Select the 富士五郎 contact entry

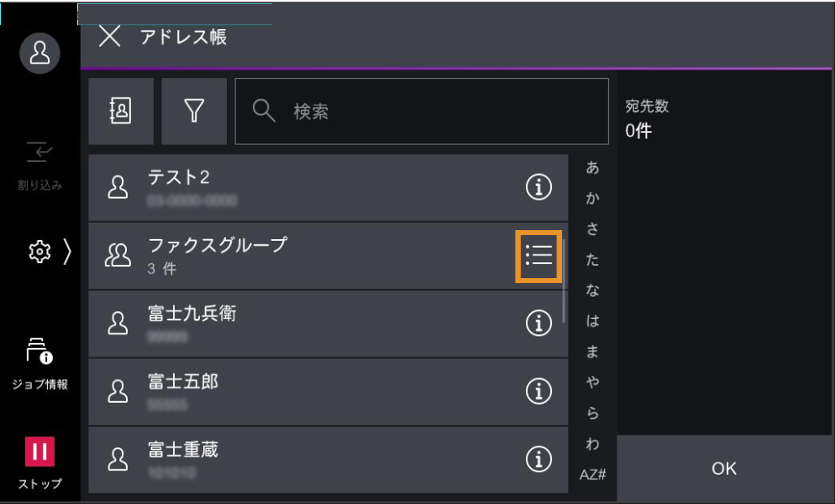click(293, 391)
